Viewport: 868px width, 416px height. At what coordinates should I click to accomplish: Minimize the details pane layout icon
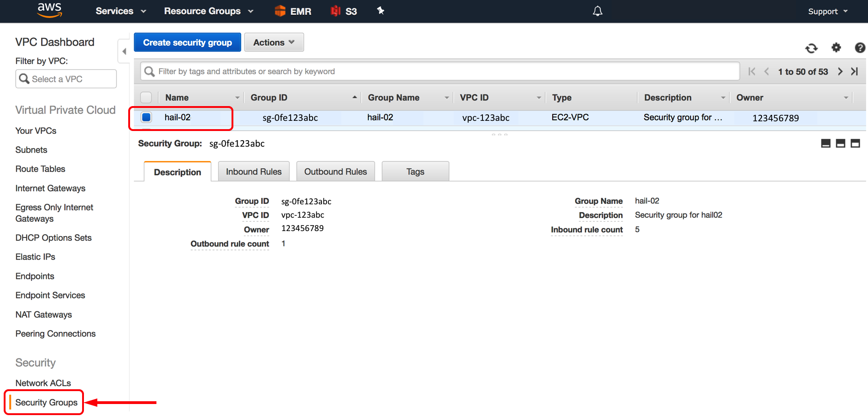click(x=826, y=143)
